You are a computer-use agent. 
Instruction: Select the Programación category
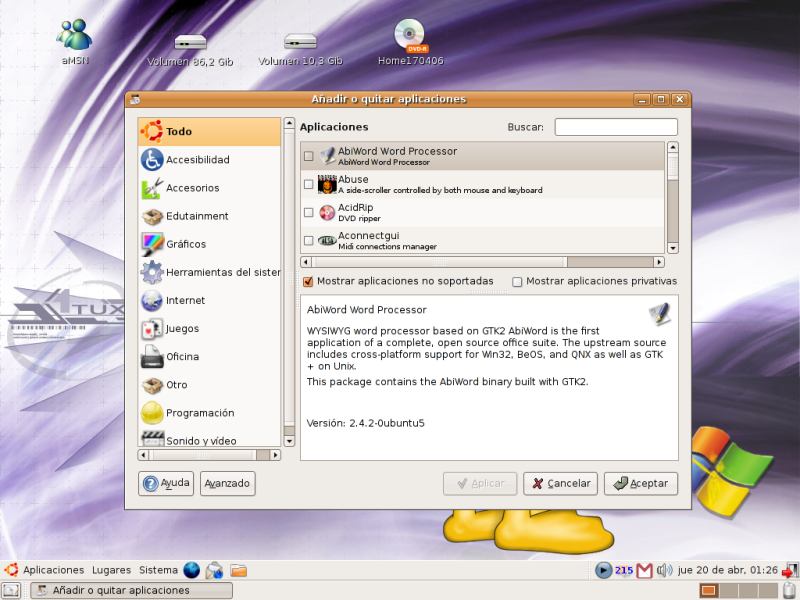pos(209,413)
